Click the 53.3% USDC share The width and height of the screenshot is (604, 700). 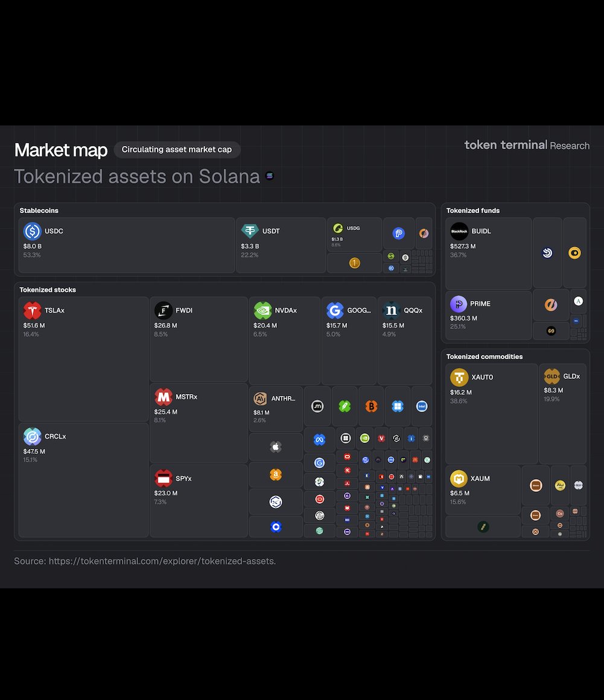tap(32, 255)
